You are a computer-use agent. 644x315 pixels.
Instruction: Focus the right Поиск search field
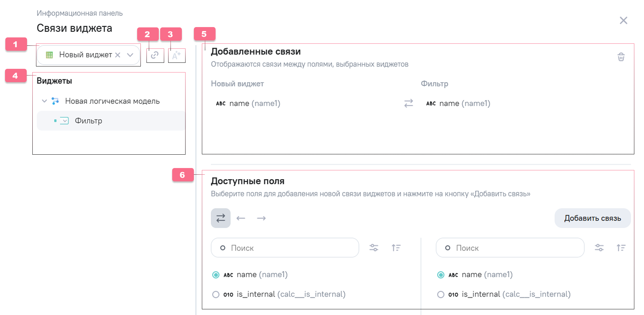[x=510, y=248]
